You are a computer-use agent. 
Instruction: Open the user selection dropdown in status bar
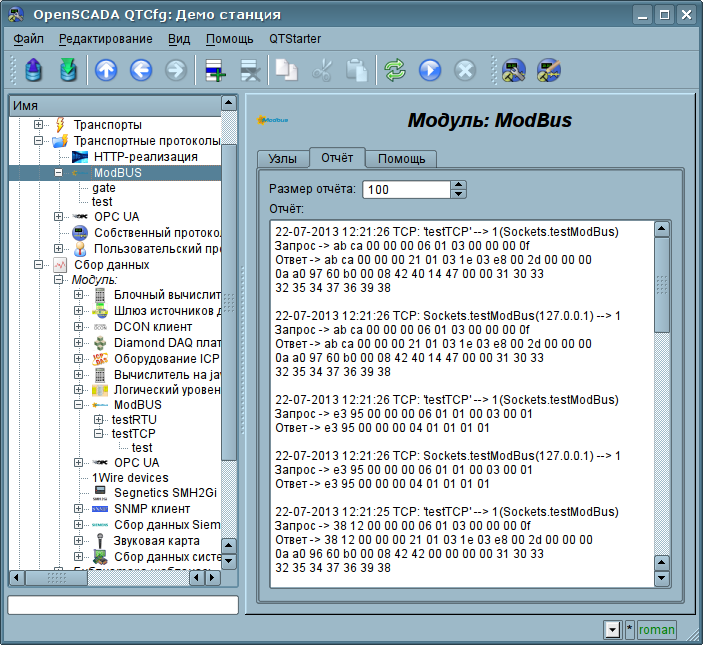(x=612, y=630)
